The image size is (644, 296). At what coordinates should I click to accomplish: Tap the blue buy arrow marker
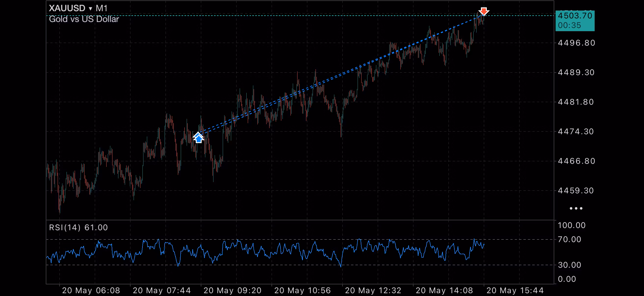click(x=198, y=137)
